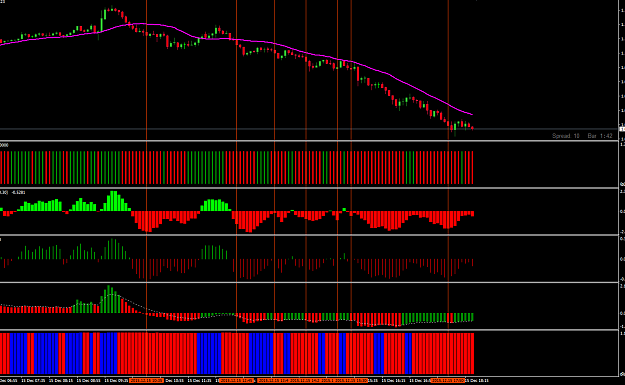The height and width of the screenshot is (385, 625).
Task: Click the 15 Dec 18:15 time axis label
Action: tap(477, 381)
